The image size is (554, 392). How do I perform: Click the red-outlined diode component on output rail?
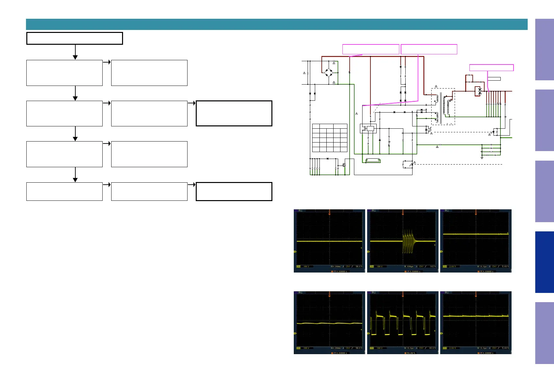point(479,91)
